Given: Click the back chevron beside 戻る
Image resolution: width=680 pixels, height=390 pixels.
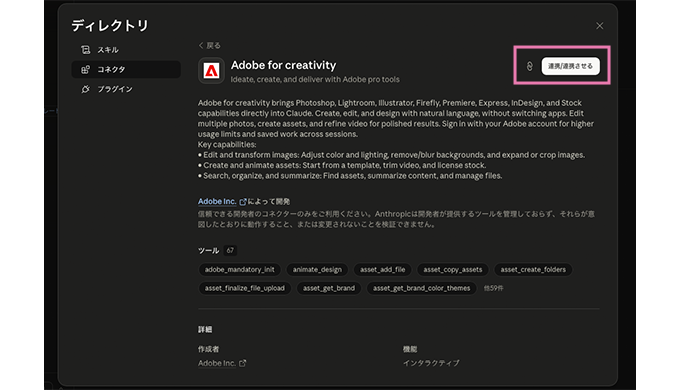Looking at the screenshot, I should 201,46.
